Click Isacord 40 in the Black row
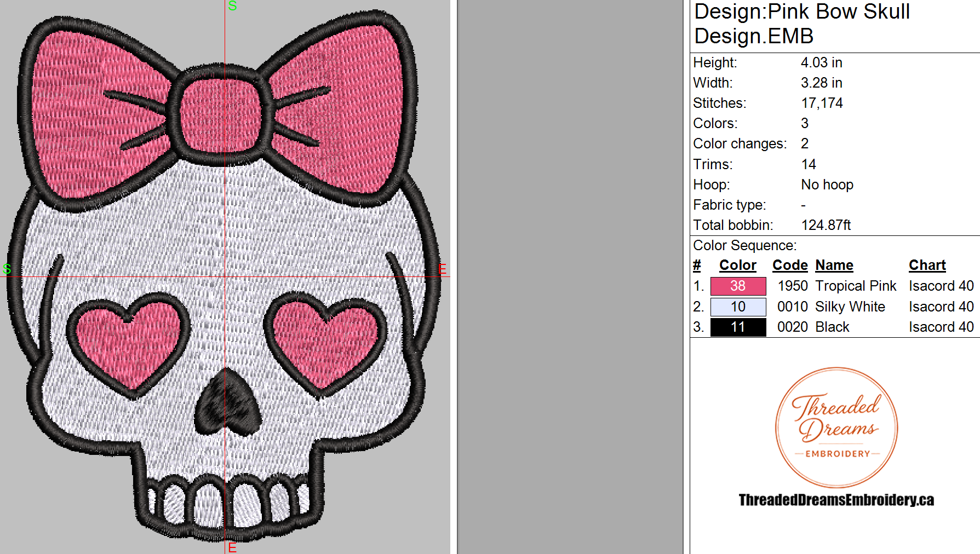The image size is (980, 554). [941, 327]
